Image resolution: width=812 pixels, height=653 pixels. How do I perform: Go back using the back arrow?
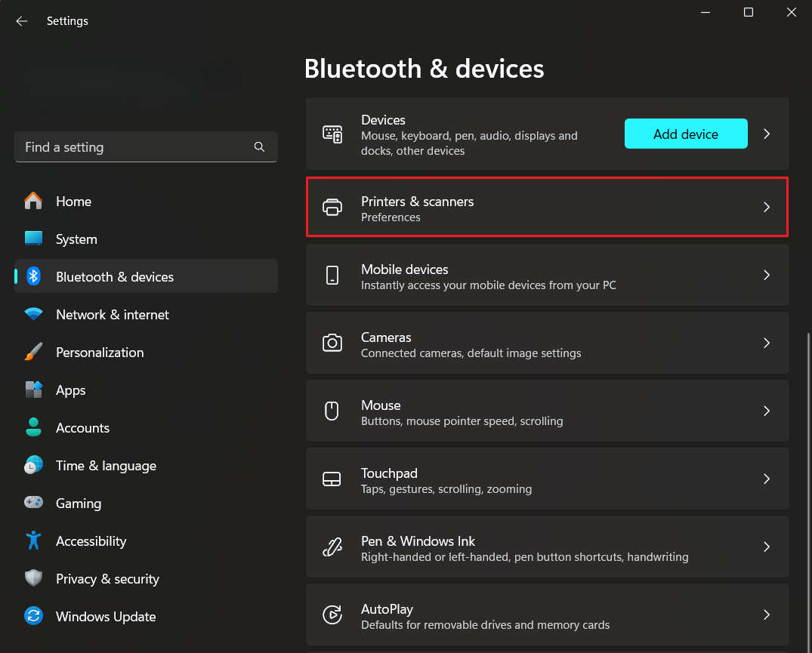[x=21, y=21]
